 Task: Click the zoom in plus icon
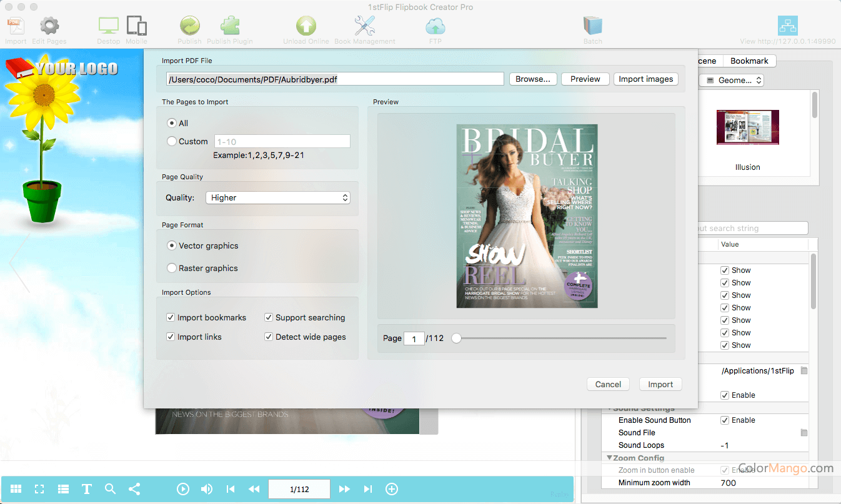click(392, 489)
